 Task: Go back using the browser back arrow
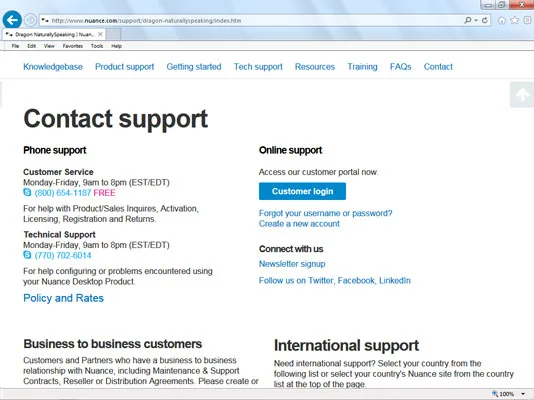tap(12, 20)
